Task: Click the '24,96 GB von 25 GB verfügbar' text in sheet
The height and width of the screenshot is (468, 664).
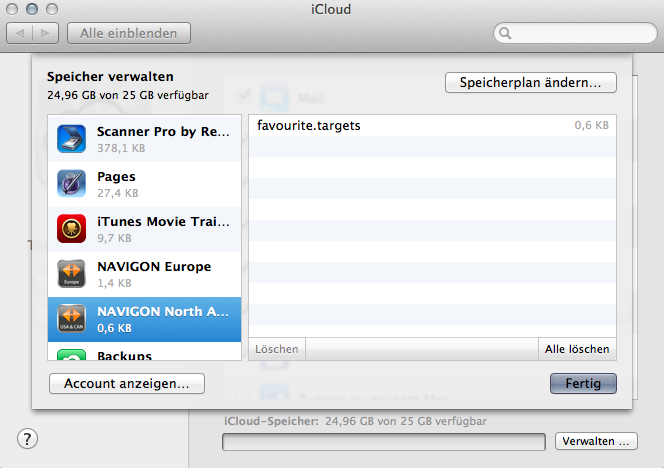Action: 128,95
